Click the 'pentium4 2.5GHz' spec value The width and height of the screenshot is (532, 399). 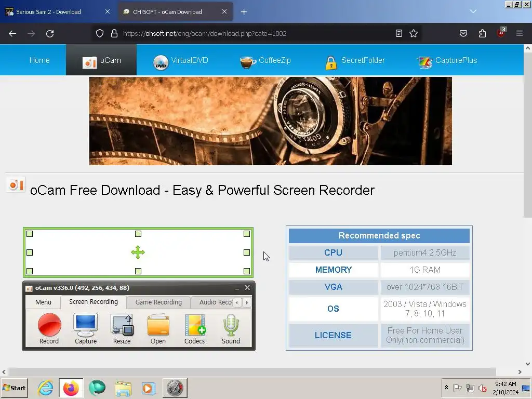click(425, 253)
